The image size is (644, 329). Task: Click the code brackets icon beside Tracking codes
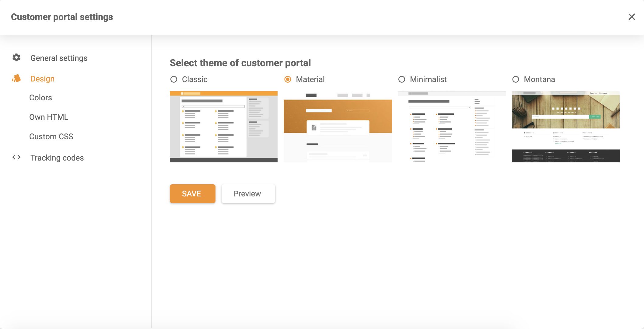(x=17, y=157)
